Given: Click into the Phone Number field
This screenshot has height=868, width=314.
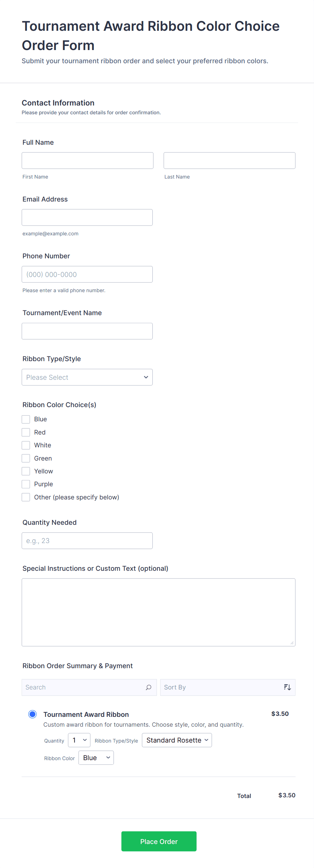Looking at the screenshot, I should [87, 274].
